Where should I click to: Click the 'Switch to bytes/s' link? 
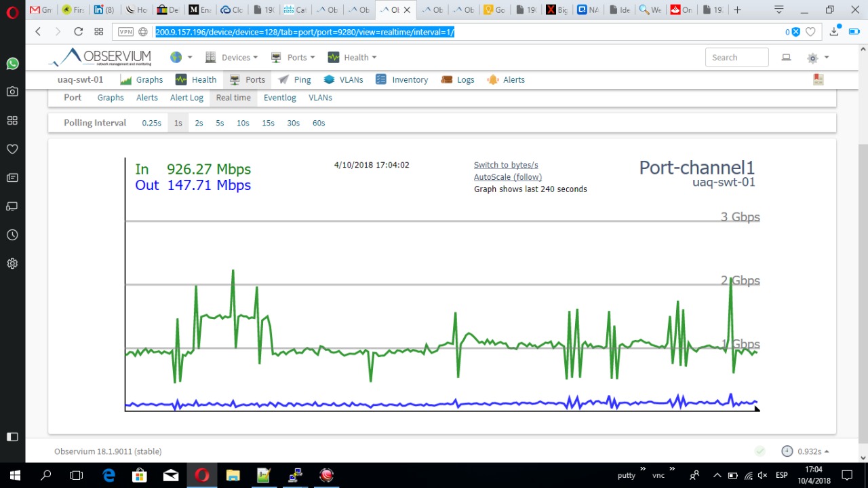(506, 165)
